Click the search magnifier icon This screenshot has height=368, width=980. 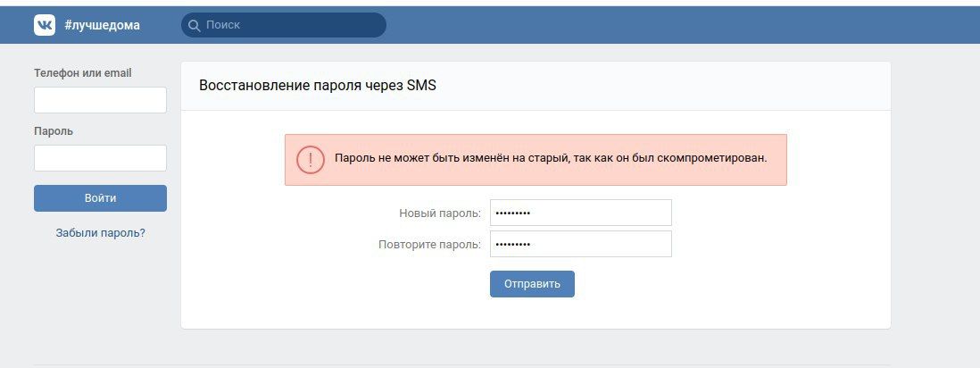(x=195, y=26)
